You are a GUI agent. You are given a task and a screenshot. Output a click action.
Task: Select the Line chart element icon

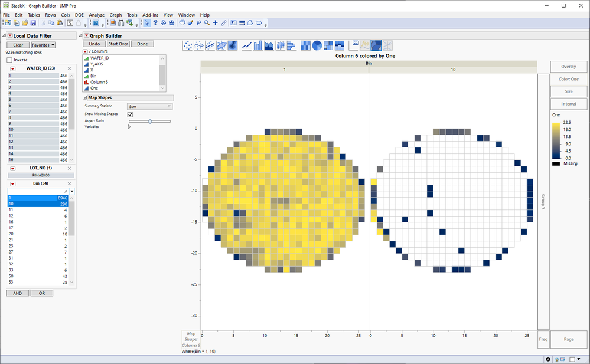pos(246,45)
